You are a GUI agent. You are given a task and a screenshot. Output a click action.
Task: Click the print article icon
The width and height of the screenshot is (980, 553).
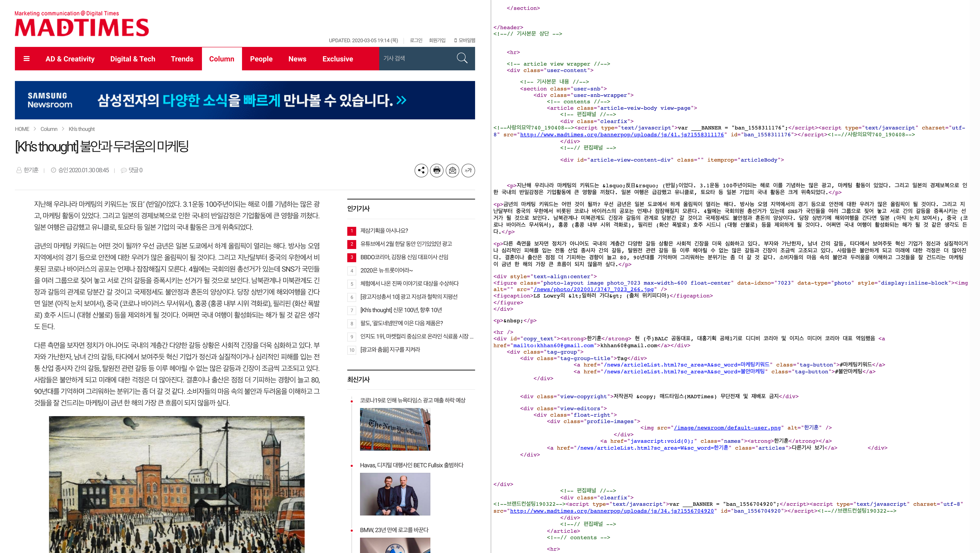[x=437, y=170]
